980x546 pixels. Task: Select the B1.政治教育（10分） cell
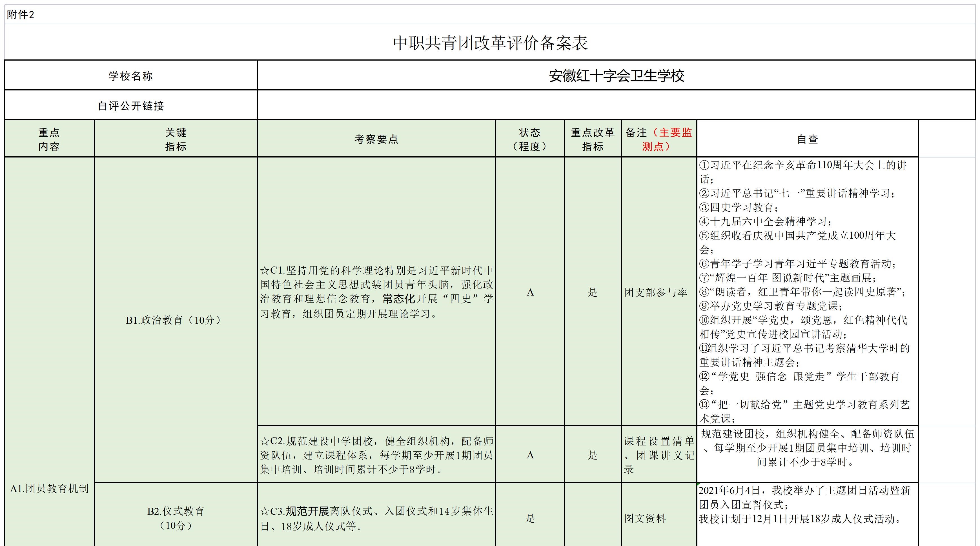175,320
